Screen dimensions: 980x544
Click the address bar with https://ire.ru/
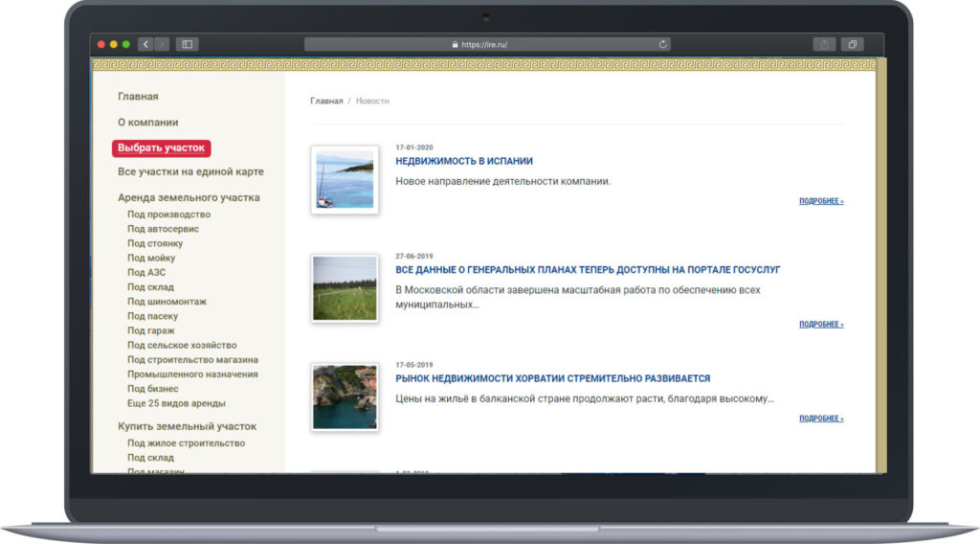click(x=487, y=44)
